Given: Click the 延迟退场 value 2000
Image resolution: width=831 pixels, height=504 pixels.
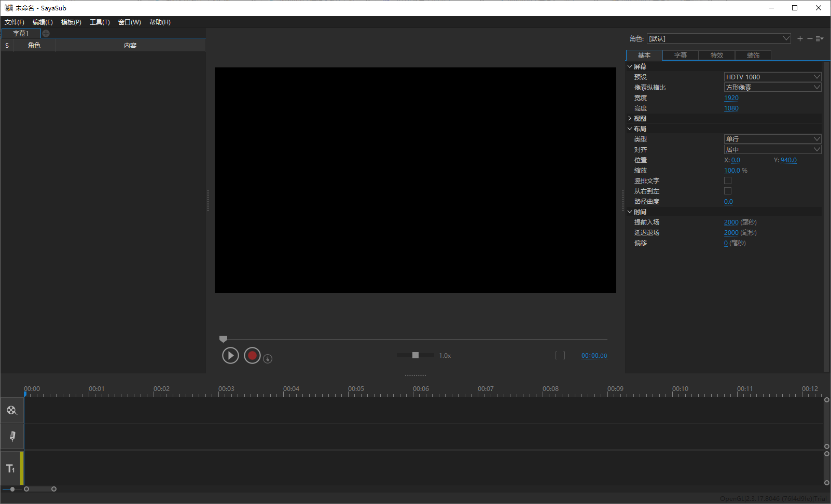Looking at the screenshot, I should click(731, 233).
